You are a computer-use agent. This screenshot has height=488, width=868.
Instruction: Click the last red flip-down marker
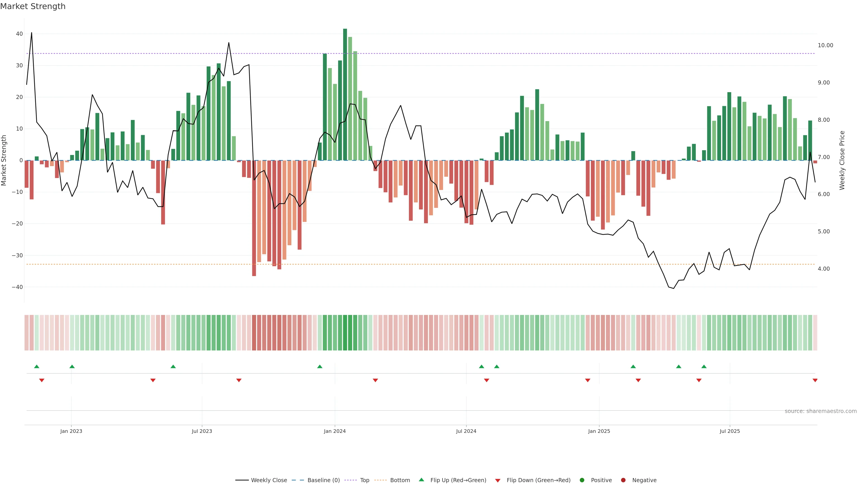pyautogui.click(x=815, y=380)
